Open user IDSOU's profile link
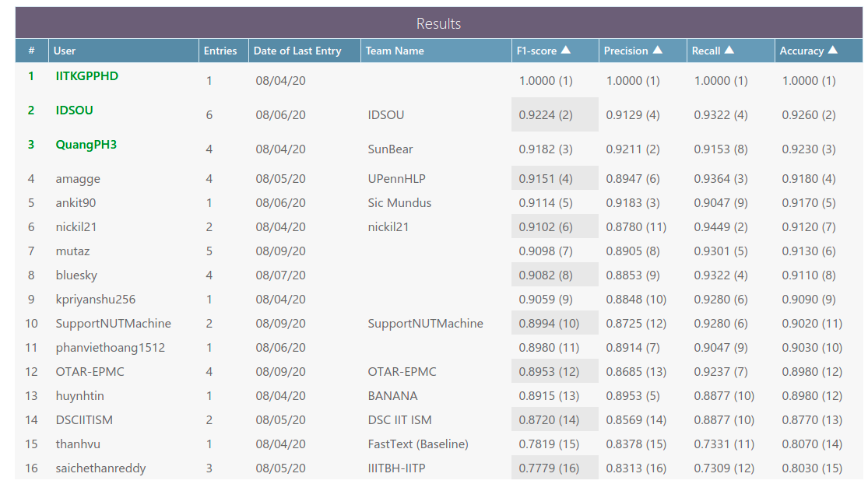 click(75, 110)
